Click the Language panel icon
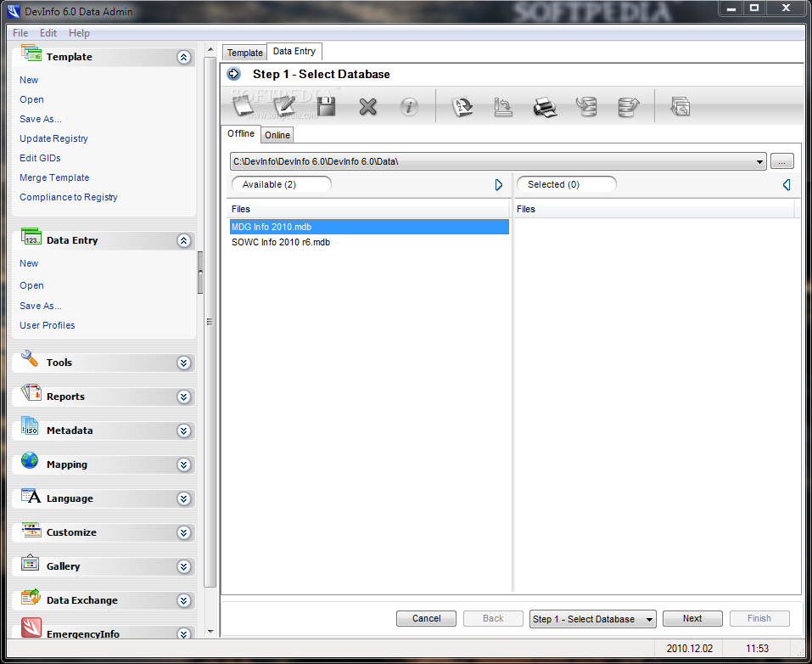The height and width of the screenshot is (664, 812). pos(31,495)
